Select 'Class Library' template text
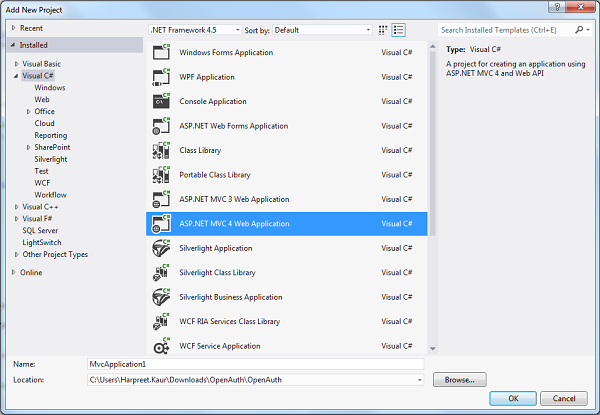The width and height of the screenshot is (600, 415). pyautogui.click(x=200, y=150)
